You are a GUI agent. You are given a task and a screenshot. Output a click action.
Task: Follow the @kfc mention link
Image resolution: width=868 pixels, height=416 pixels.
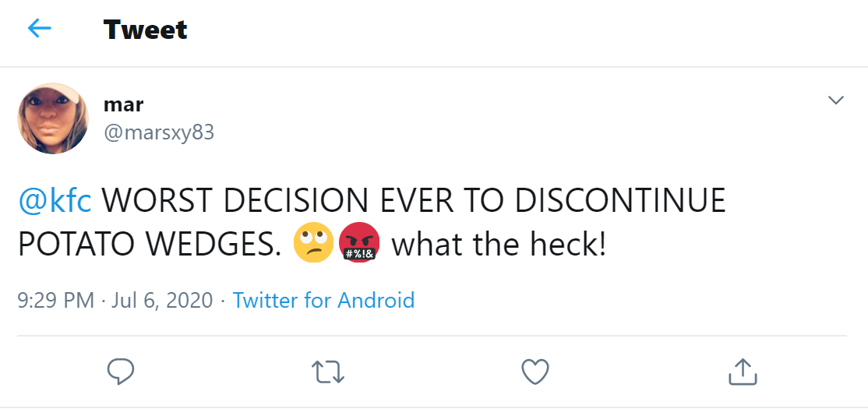[x=55, y=201]
